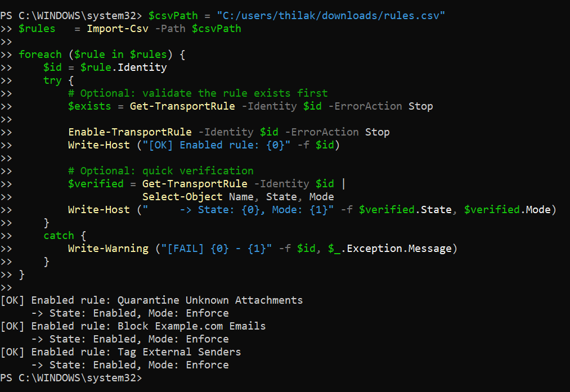Click the try keyword
Viewport: 570px width, 392px height.
pos(52,80)
